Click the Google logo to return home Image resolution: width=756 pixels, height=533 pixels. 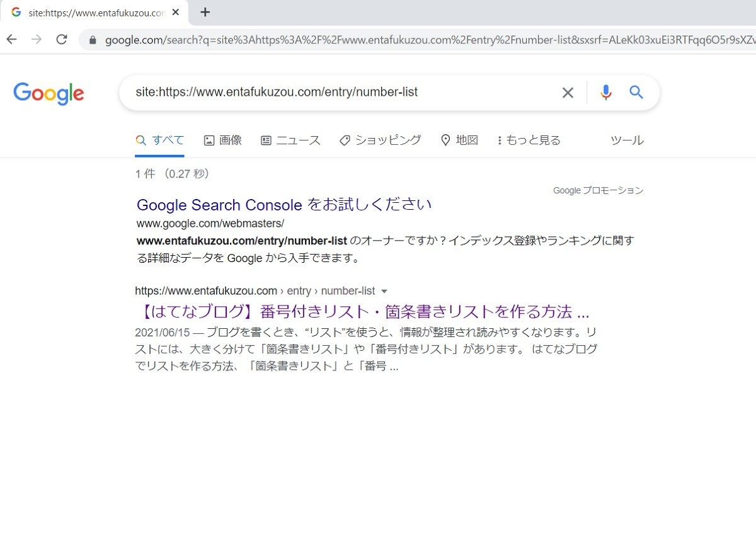click(49, 93)
